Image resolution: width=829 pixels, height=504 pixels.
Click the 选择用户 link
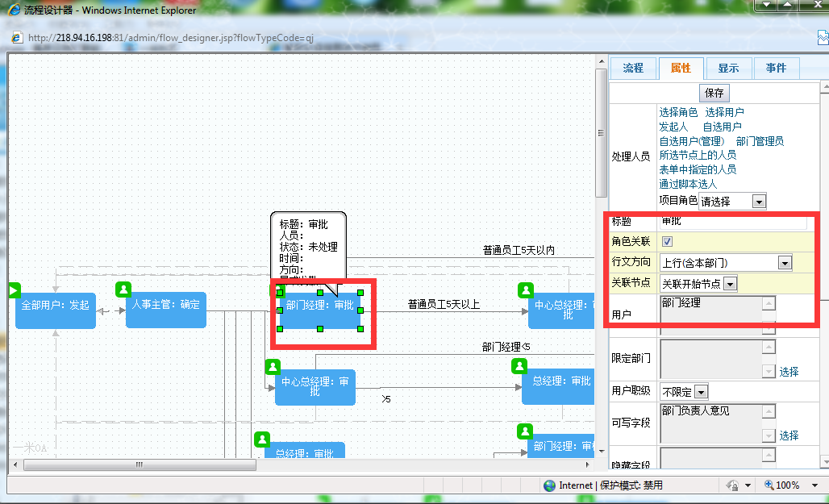tap(724, 112)
